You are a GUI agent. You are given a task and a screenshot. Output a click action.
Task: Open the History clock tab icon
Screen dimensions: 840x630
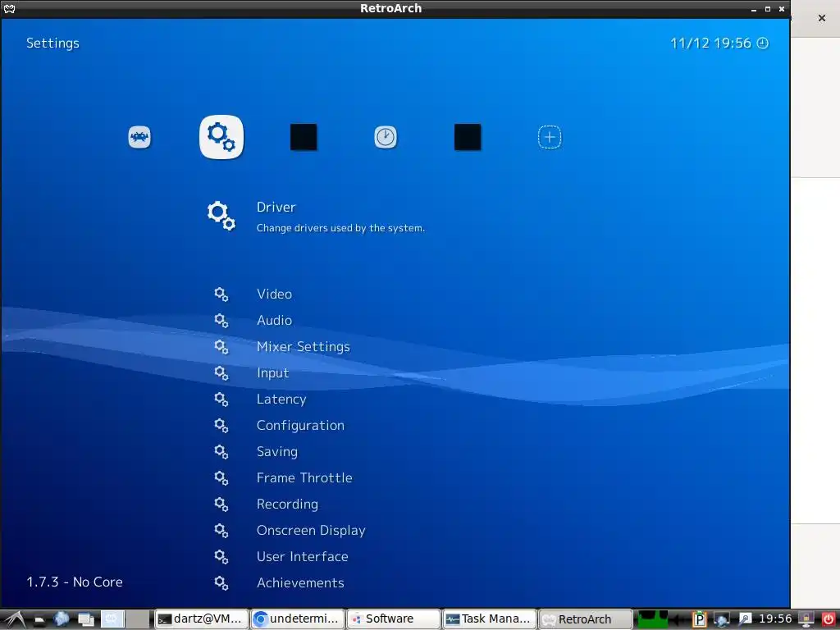tap(386, 137)
